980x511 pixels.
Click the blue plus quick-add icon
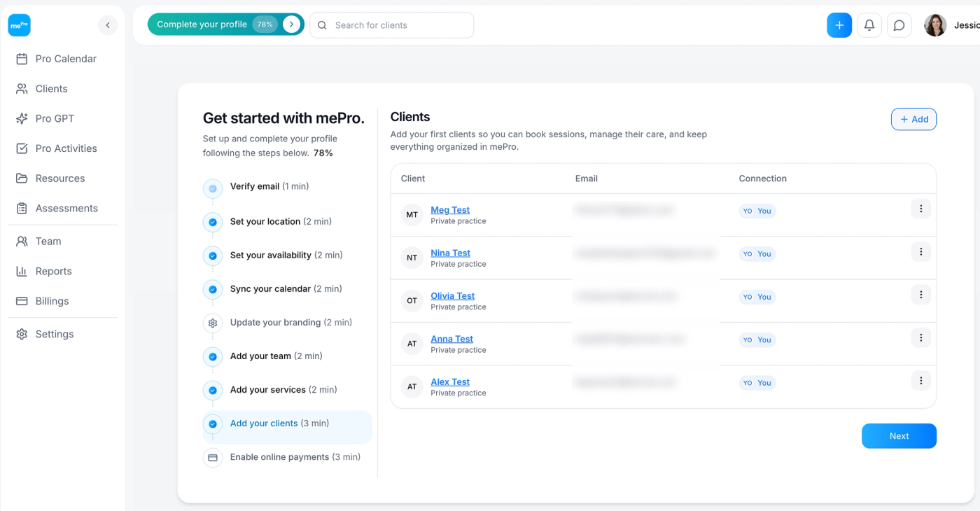[839, 25]
